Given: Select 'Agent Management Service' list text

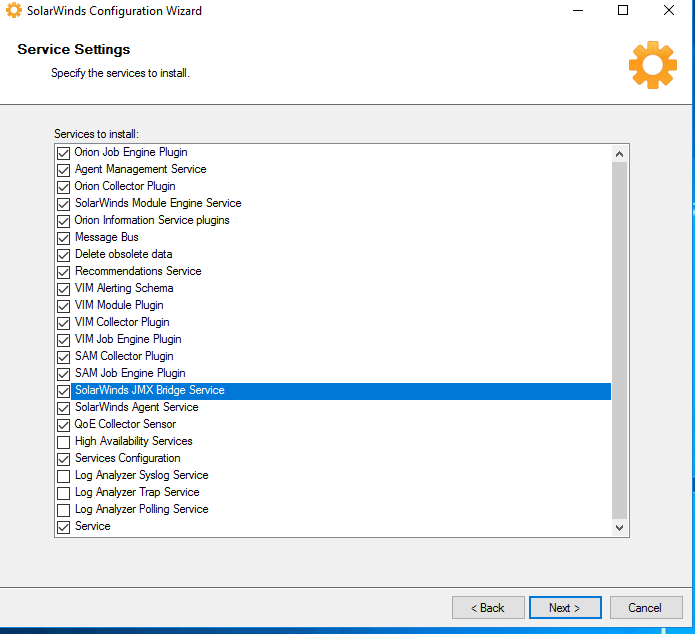Looking at the screenshot, I should click(141, 169).
